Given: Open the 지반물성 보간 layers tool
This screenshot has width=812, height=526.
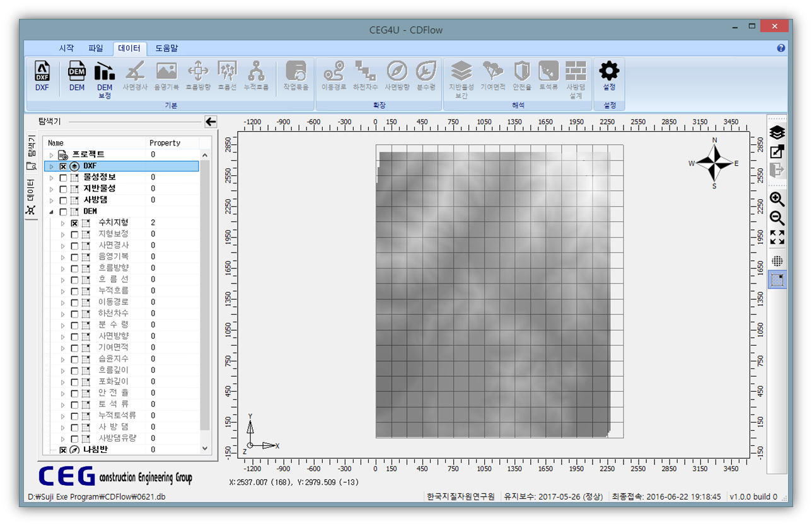Looking at the screenshot, I should pos(461,80).
